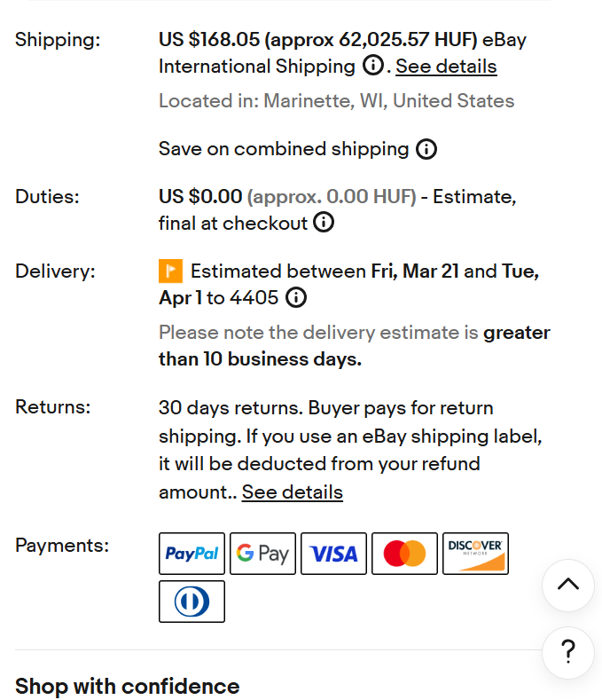Click the Discover Network payment icon

tap(476, 554)
